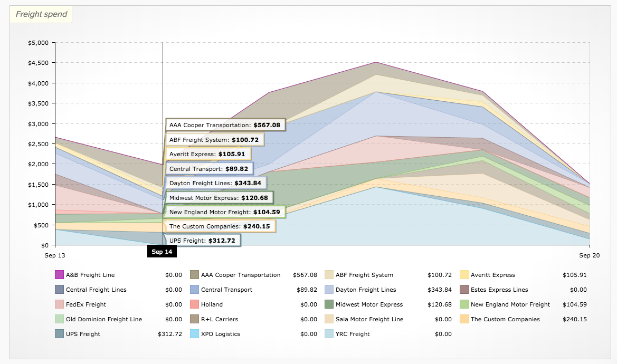
Task: Click the Central Transport $89.82 tooltip
Action: tap(209, 169)
